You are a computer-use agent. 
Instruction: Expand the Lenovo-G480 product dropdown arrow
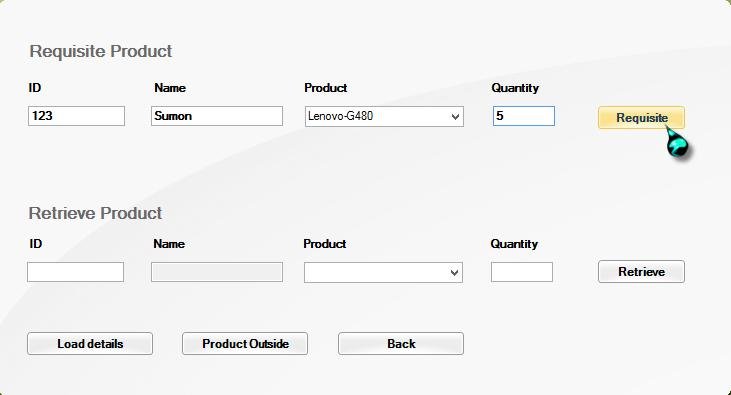[x=455, y=117]
